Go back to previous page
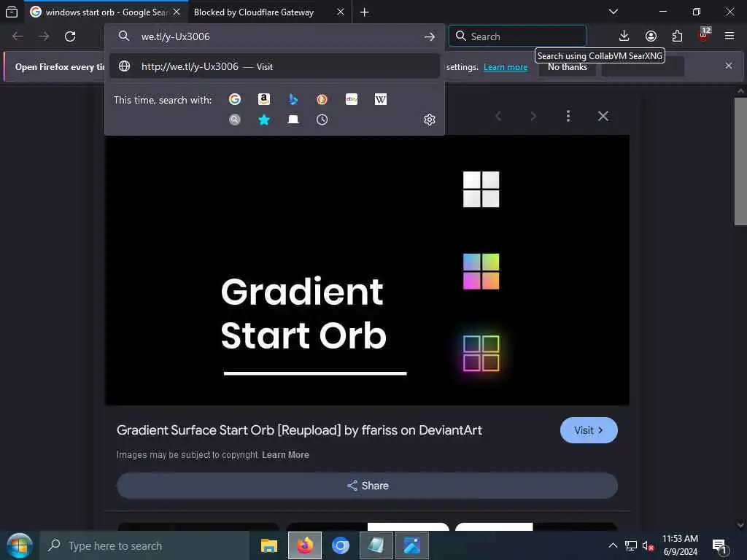747x560 pixels. (x=18, y=36)
